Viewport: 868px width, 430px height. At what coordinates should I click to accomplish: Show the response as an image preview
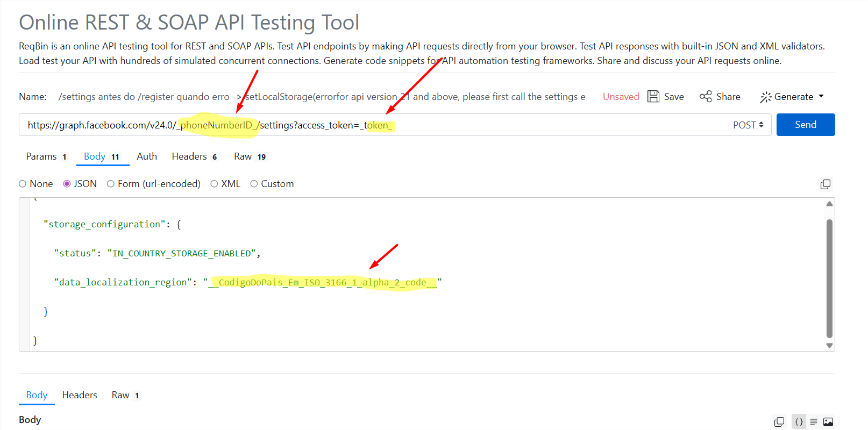pos(828,422)
